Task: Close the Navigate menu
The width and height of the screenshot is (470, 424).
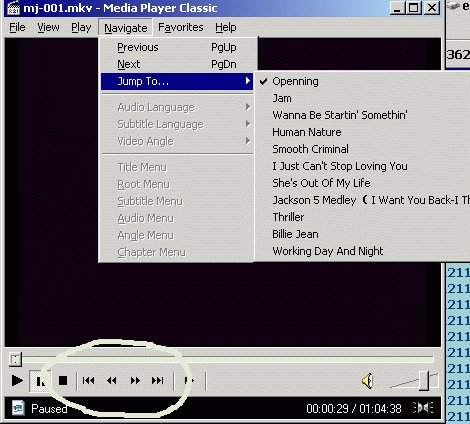Action: coord(125,27)
